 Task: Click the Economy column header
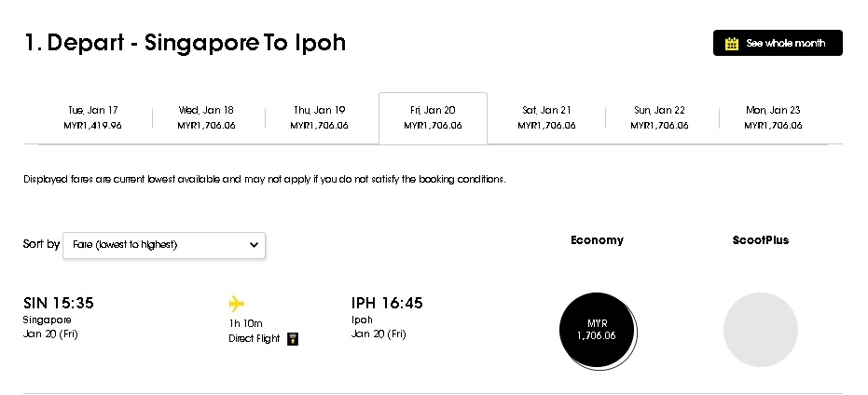tap(598, 240)
